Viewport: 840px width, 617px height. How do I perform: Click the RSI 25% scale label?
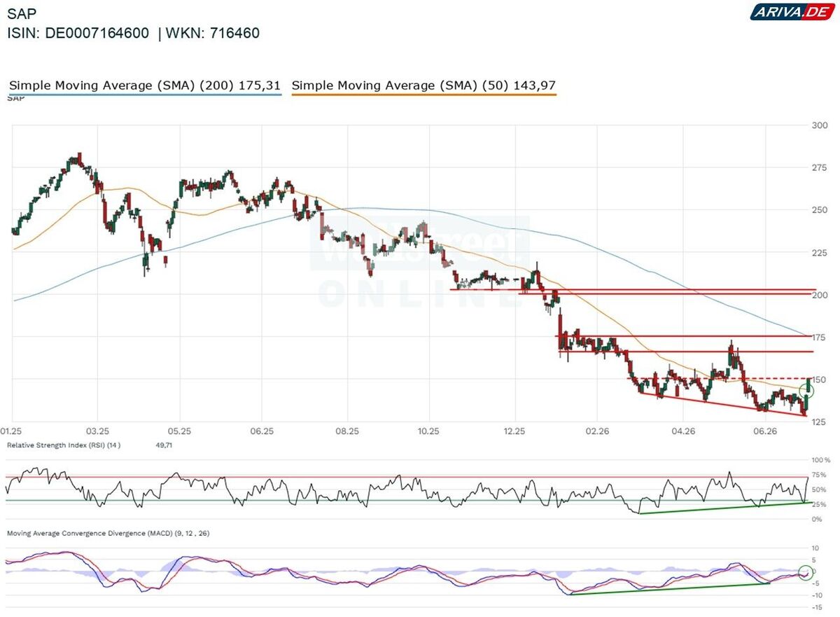[819, 504]
